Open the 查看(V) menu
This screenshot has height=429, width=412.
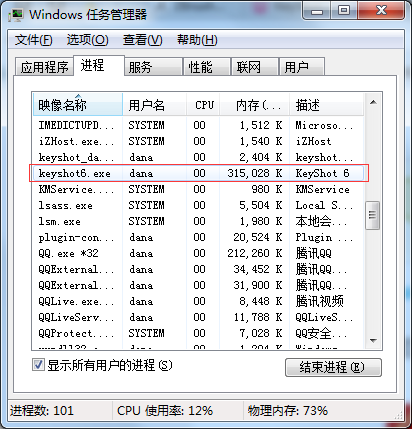click(x=142, y=40)
